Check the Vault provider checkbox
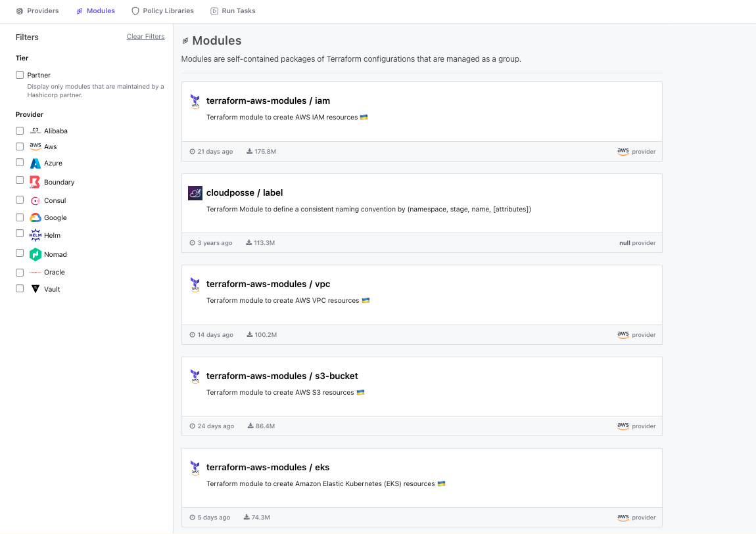This screenshot has width=756, height=534. (20, 288)
